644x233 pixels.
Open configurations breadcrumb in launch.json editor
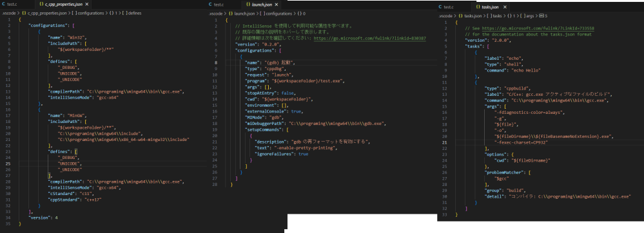(276, 14)
